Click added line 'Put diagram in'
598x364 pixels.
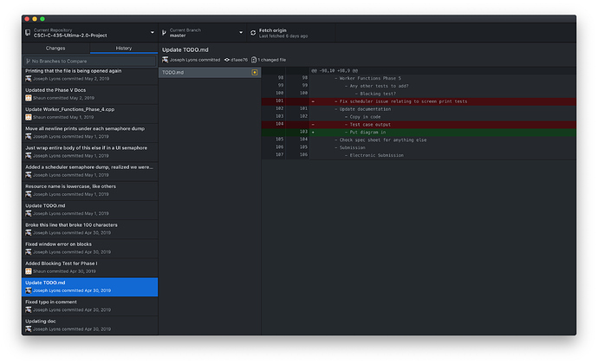click(419, 133)
